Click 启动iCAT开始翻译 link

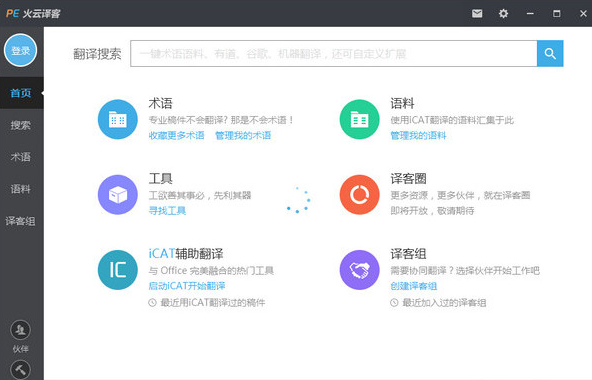(187, 286)
